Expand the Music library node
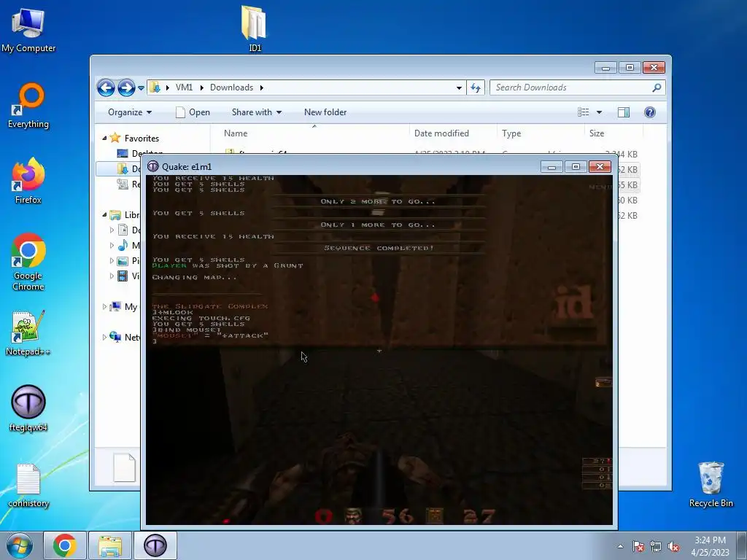Screen dimensions: 747x560 (112, 246)
